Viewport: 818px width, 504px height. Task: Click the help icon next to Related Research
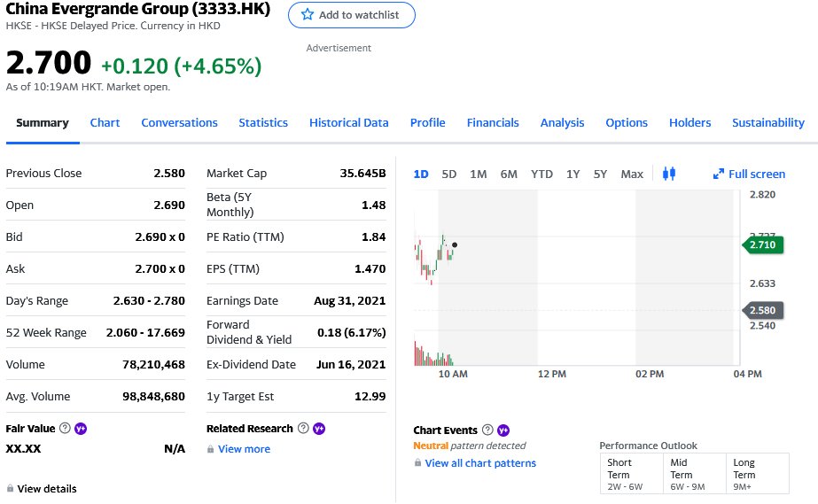tap(303, 429)
